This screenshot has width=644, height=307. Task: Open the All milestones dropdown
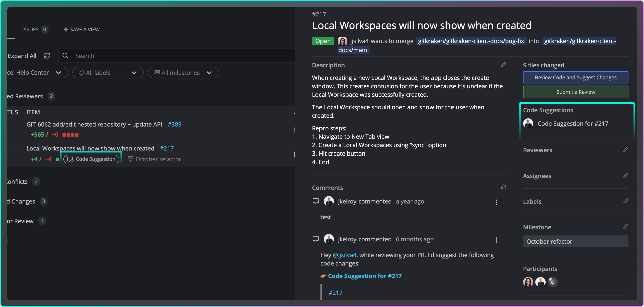coord(183,72)
